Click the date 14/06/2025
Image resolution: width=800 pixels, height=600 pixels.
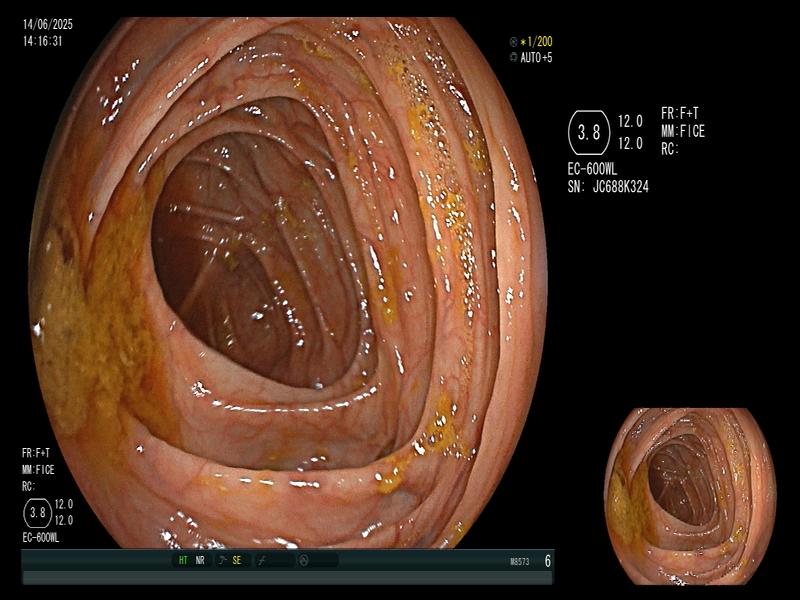[48, 24]
